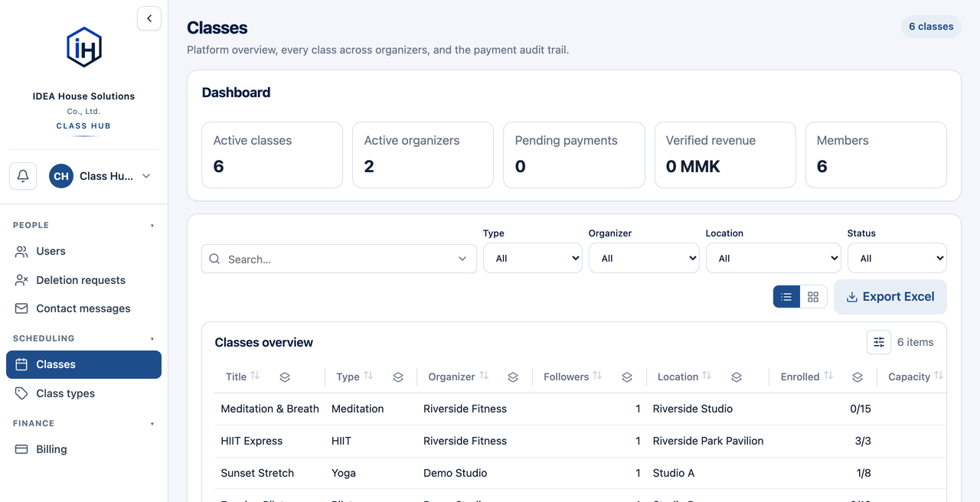
Task: Open Billing page
Action: (83, 449)
